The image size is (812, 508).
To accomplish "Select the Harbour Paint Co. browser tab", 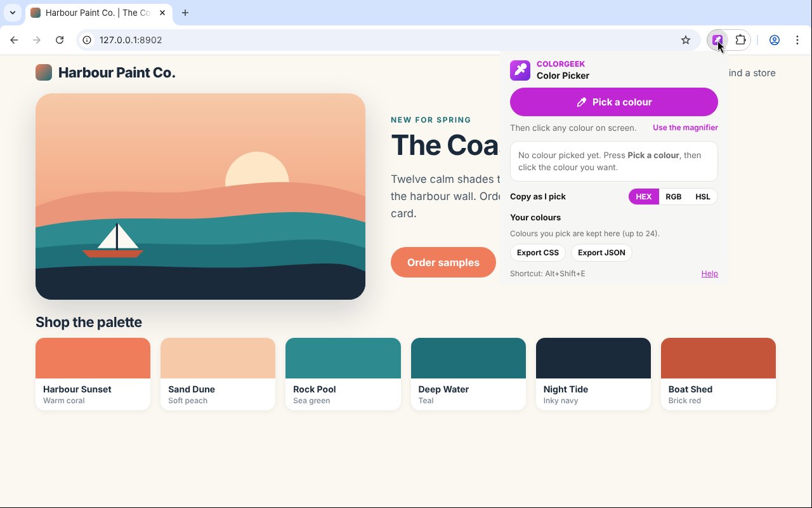I will coord(99,13).
